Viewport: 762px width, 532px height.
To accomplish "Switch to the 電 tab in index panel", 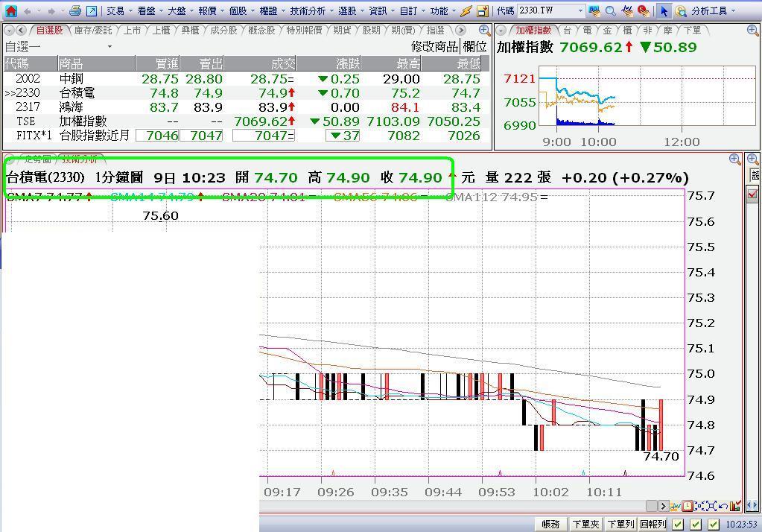I will (x=588, y=31).
